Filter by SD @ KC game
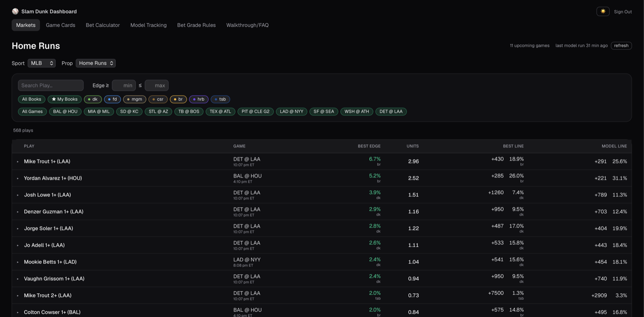This screenshot has height=317, width=644. pos(129,111)
